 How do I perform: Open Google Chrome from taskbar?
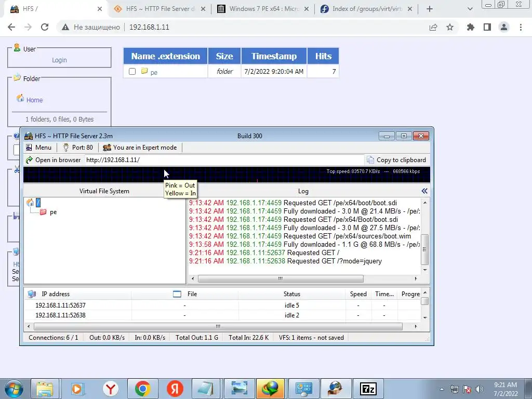142,389
